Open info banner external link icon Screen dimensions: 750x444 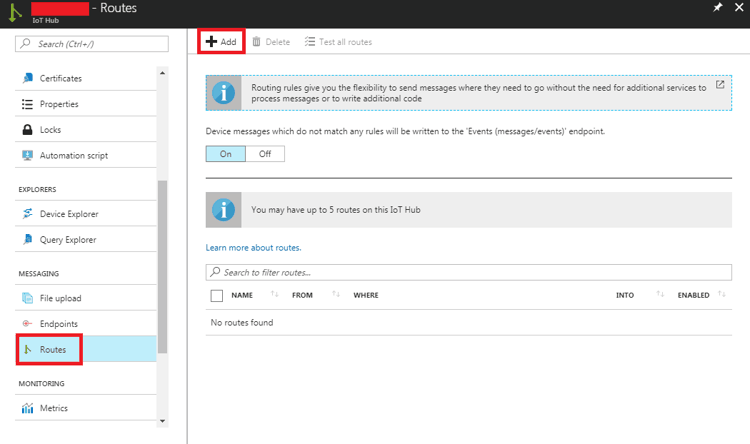720,85
